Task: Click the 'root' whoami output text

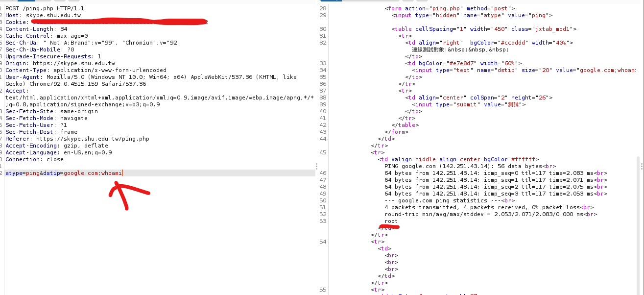Action: (x=391, y=221)
